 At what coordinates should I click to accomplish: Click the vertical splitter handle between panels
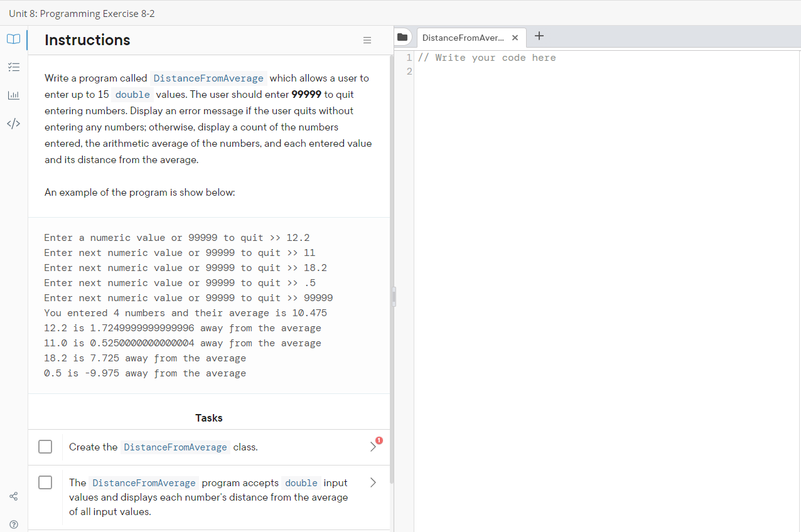pos(395,296)
